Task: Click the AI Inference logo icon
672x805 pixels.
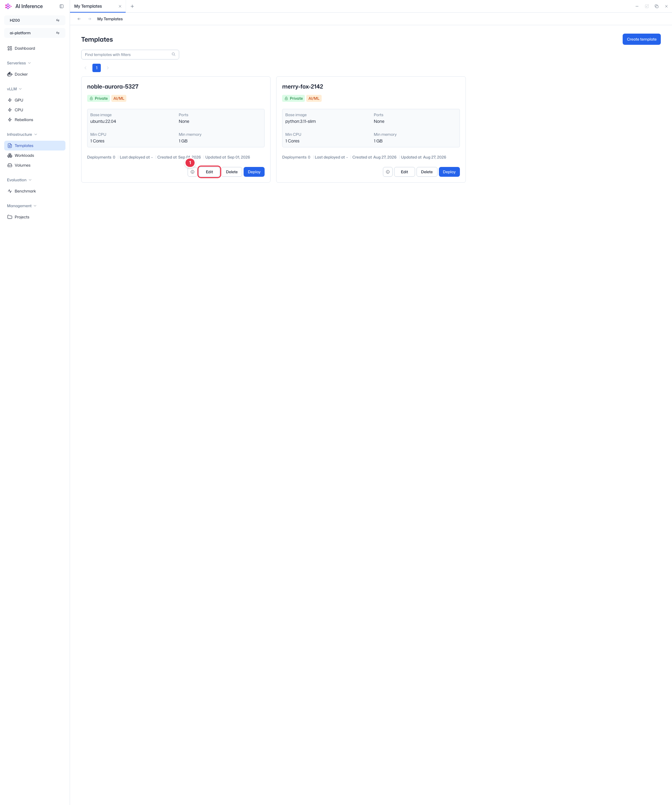Action: pyautogui.click(x=8, y=7)
